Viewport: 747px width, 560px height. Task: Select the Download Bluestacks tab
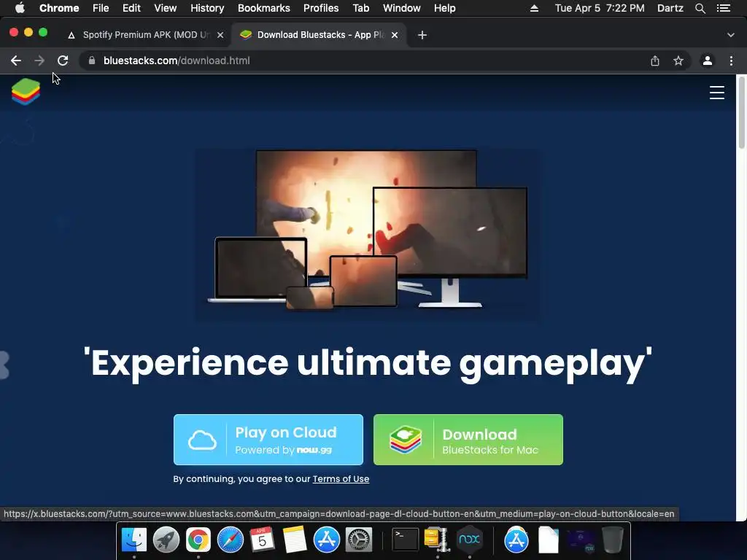[x=319, y=35]
